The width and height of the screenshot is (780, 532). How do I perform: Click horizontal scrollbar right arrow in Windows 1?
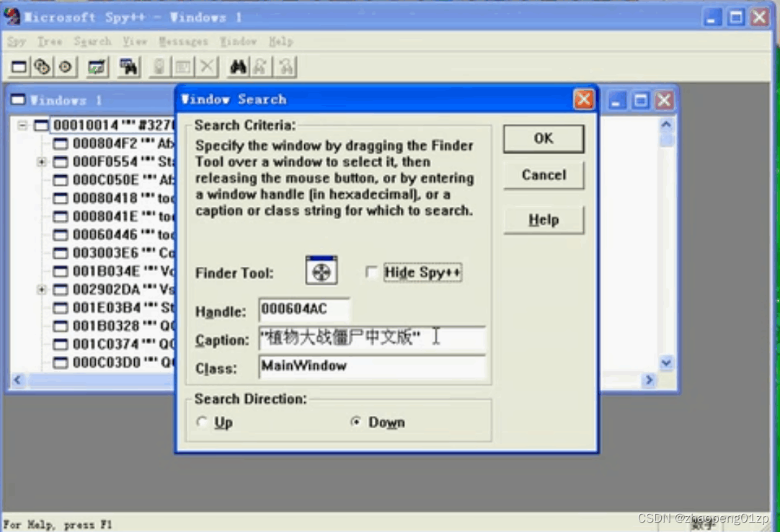coord(649,380)
